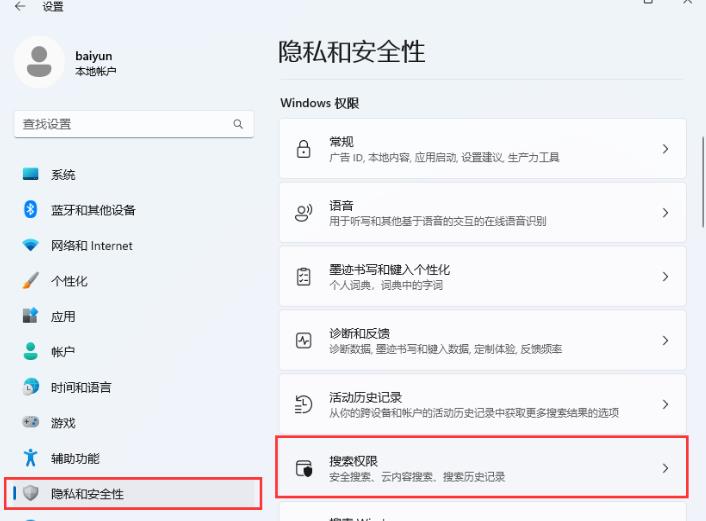Image resolution: width=706 pixels, height=521 pixels.
Task: Click the 个人词典, 词典中的字词 description
Action: coord(386,285)
